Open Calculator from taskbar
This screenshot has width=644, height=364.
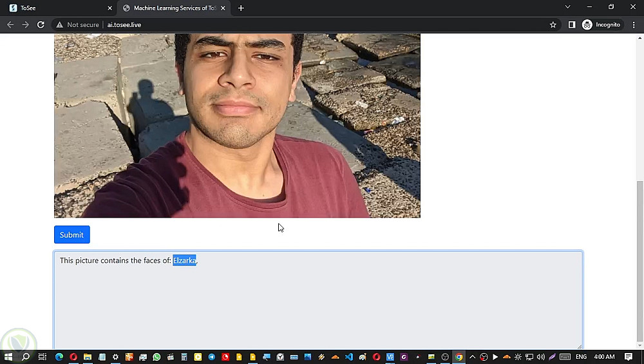(x=184, y=357)
